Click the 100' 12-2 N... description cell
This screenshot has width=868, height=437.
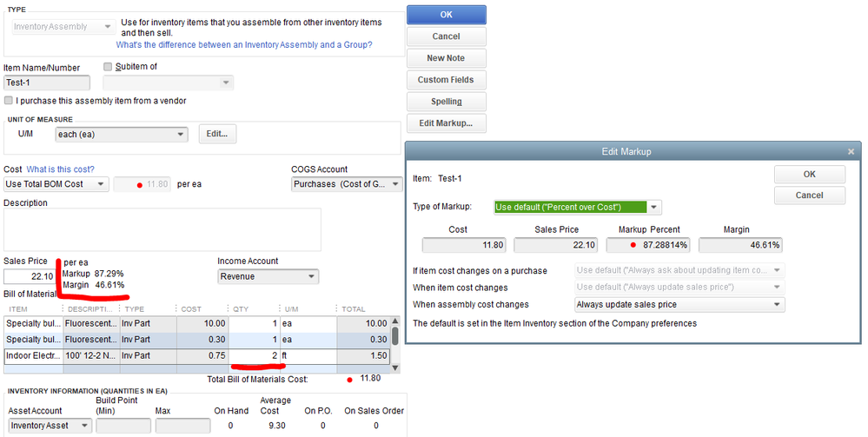click(91, 355)
